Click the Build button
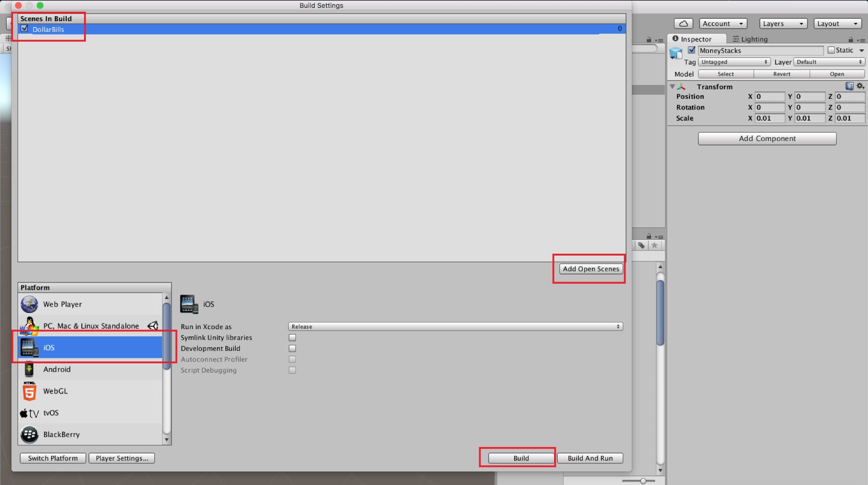 (x=519, y=458)
